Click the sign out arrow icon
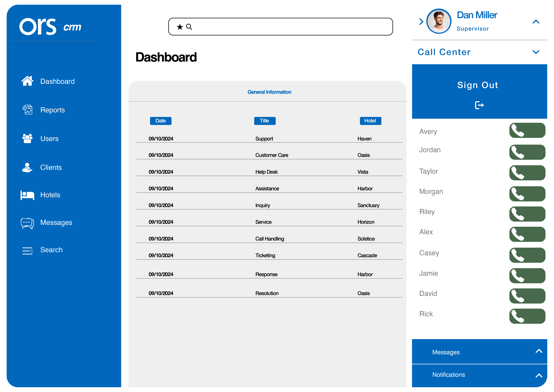Image resolution: width=554 pixels, height=392 pixels. [479, 105]
